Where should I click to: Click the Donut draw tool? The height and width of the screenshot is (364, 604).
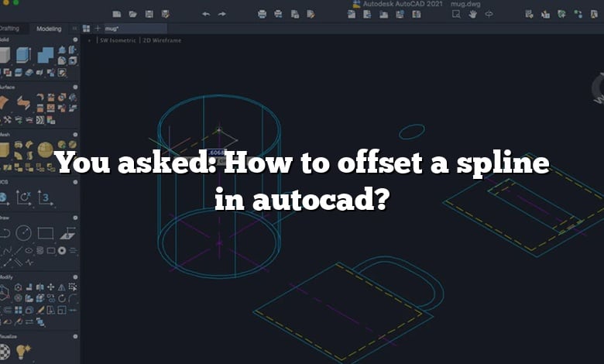(62, 251)
